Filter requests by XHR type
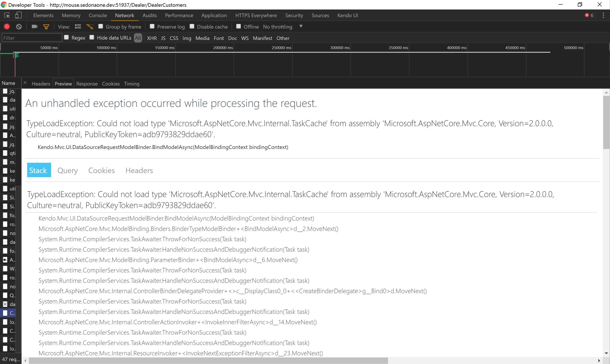The width and height of the screenshot is (610, 364). coord(152,38)
